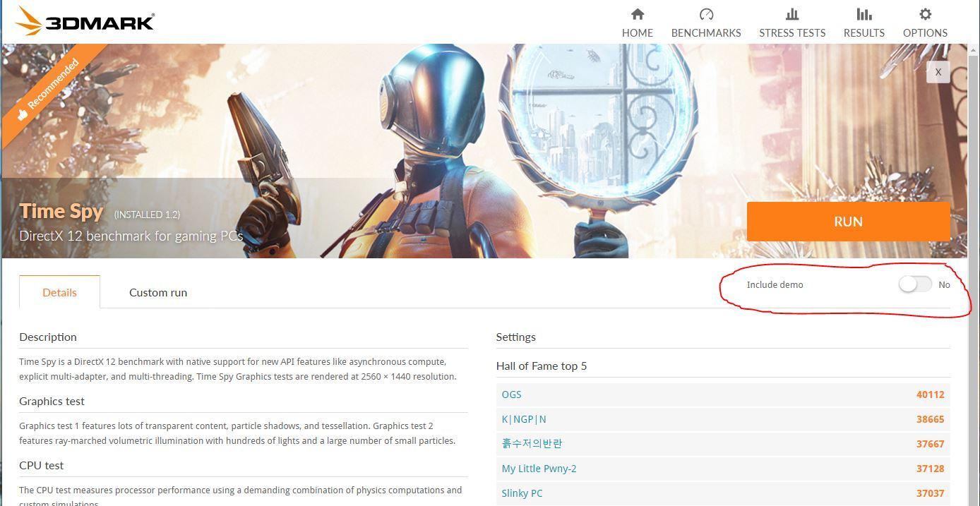Click the Include demo label
980x506 pixels.
(775, 285)
